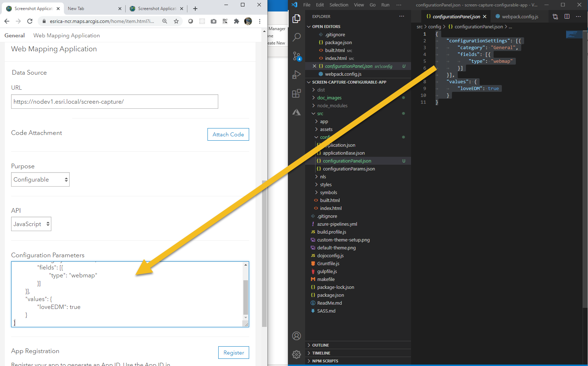Open Run and Debug view icon
588x366 pixels.
tap(297, 75)
